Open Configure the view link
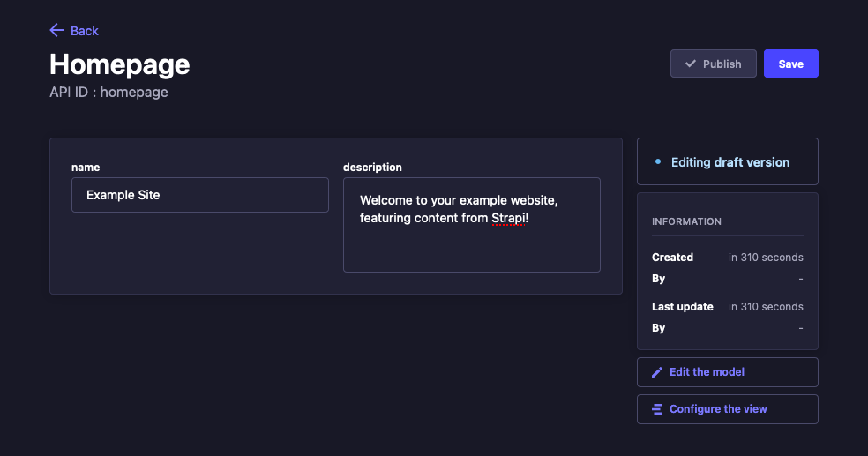868x456 pixels. coord(718,409)
